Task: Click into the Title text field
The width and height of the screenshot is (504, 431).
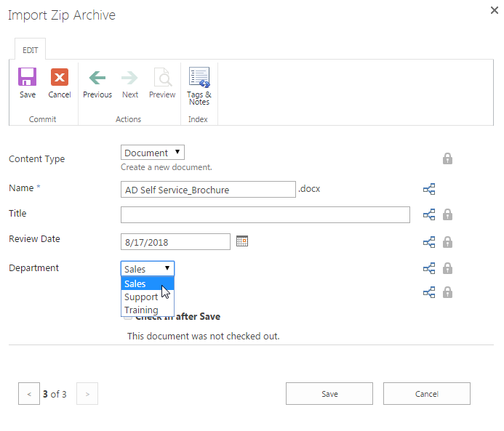Action: click(x=265, y=214)
